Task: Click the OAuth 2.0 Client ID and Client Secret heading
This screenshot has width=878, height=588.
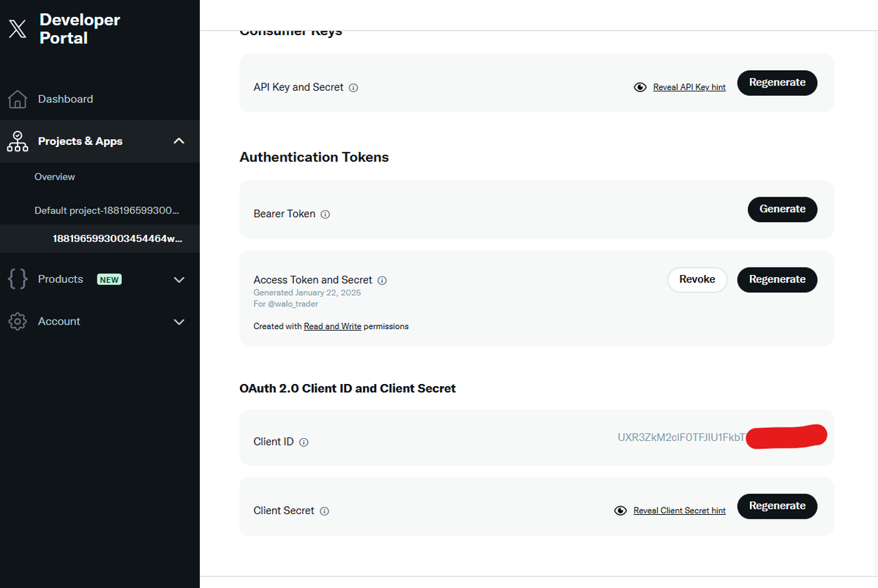Action: pyautogui.click(x=348, y=388)
